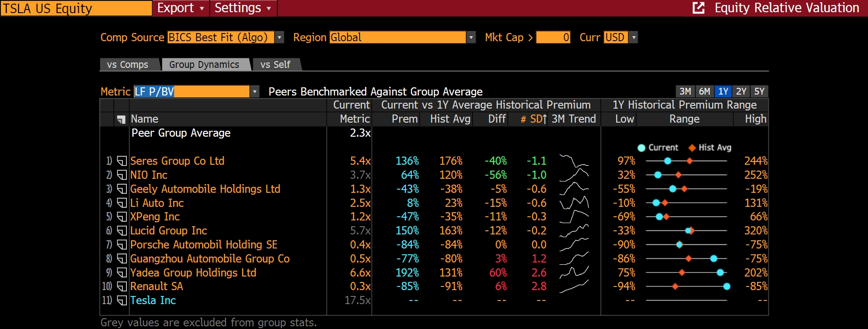
Task: Expand the Comp Source BICS Best Fit dropdown
Action: click(280, 38)
